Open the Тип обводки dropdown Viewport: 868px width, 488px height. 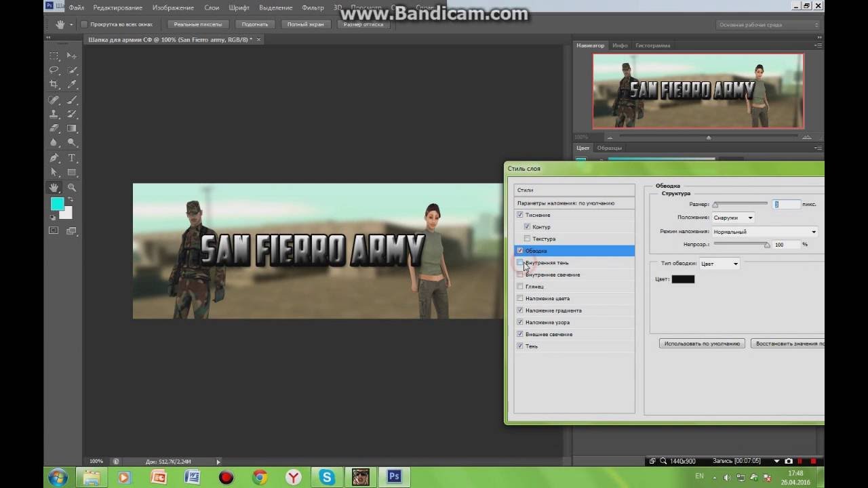pyautogui.click(x=719, y=264)
